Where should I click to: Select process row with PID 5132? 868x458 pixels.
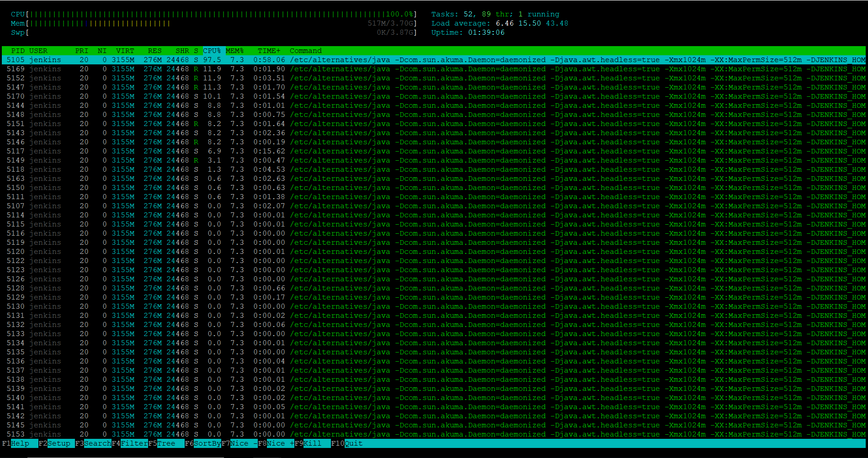(434, 325)
